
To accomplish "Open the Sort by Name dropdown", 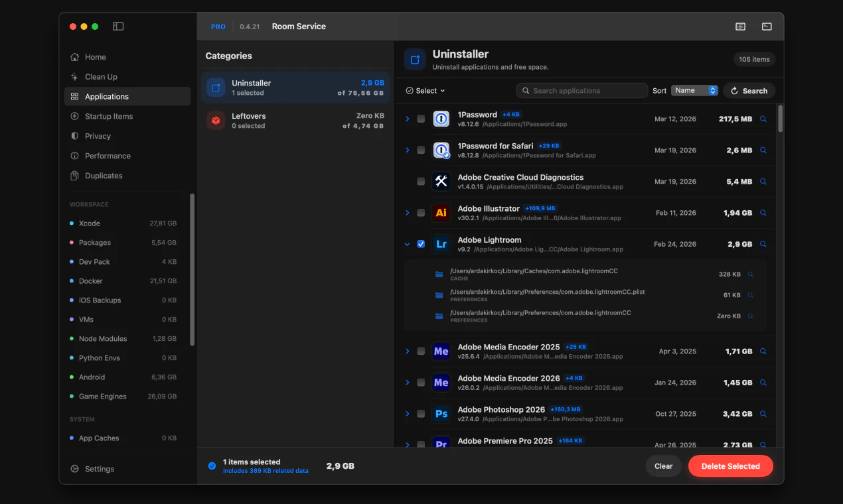I will coord(694,91).
